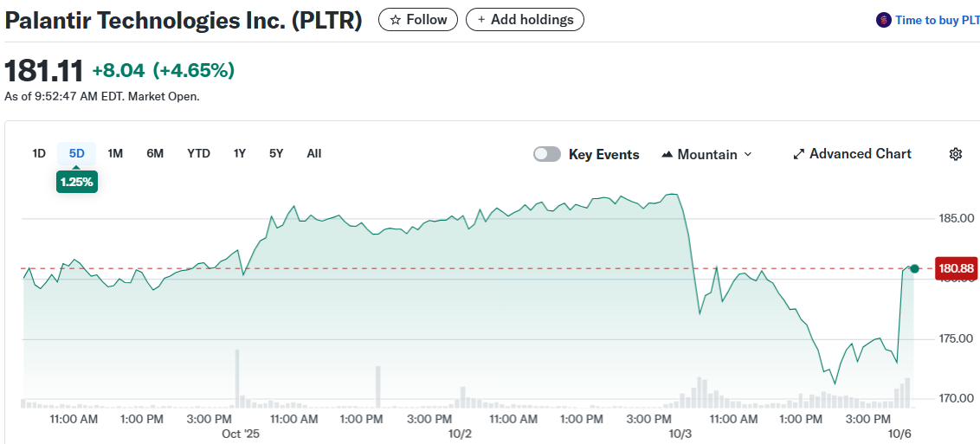Select the 1Y time range

click(x=240, y=153)
